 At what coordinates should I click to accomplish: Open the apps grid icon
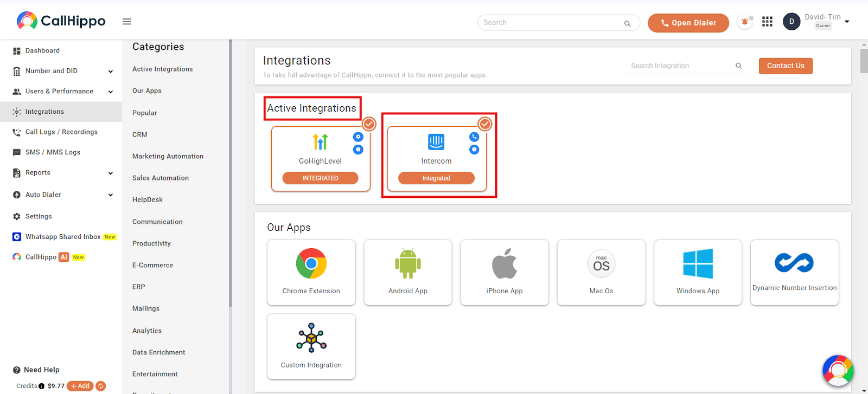click(767, 22)
